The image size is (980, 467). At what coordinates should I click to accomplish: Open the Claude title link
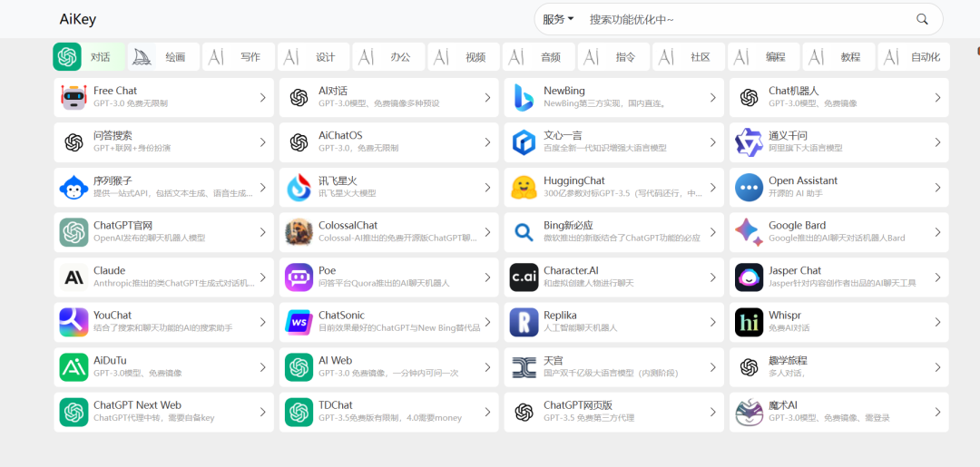[x=110, y=270]
